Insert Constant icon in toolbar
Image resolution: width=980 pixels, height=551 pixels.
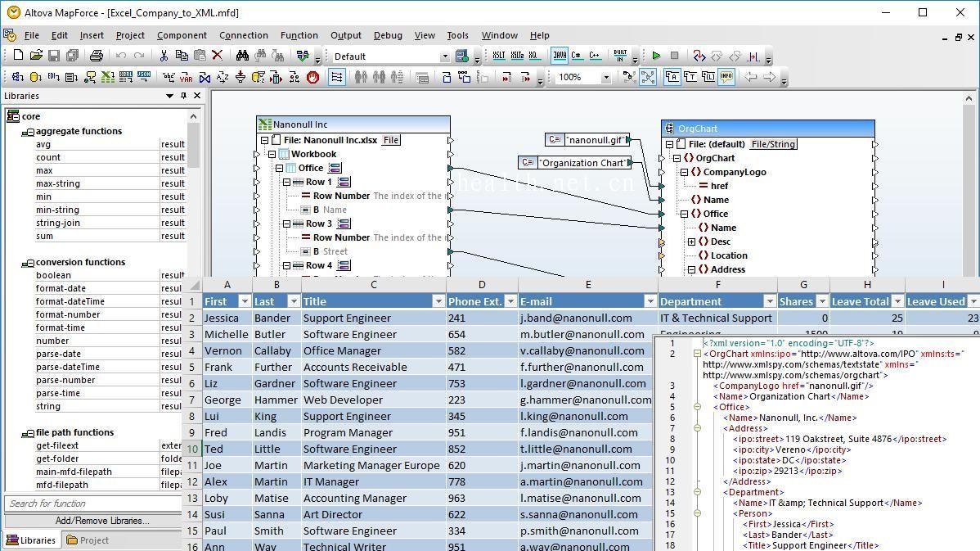(169, 77)
